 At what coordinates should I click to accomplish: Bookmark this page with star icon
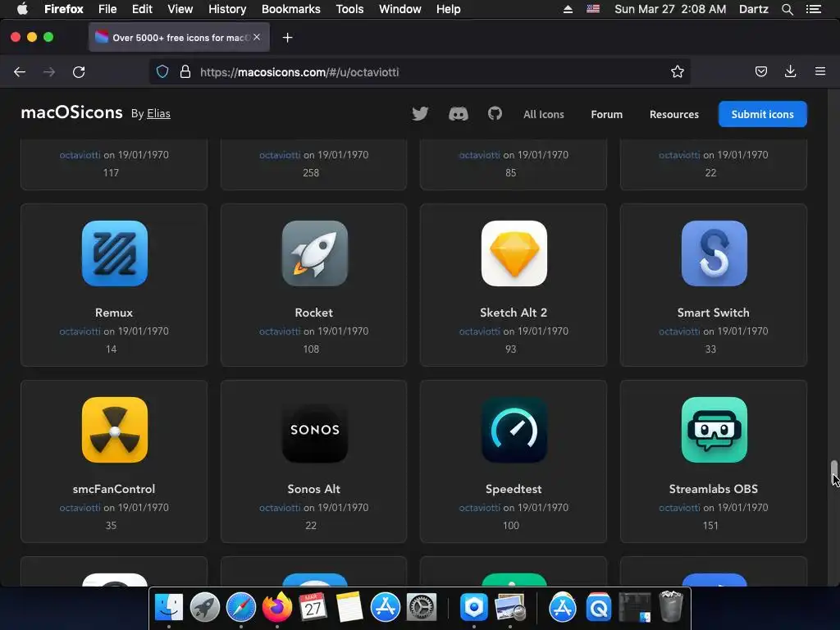677,72
